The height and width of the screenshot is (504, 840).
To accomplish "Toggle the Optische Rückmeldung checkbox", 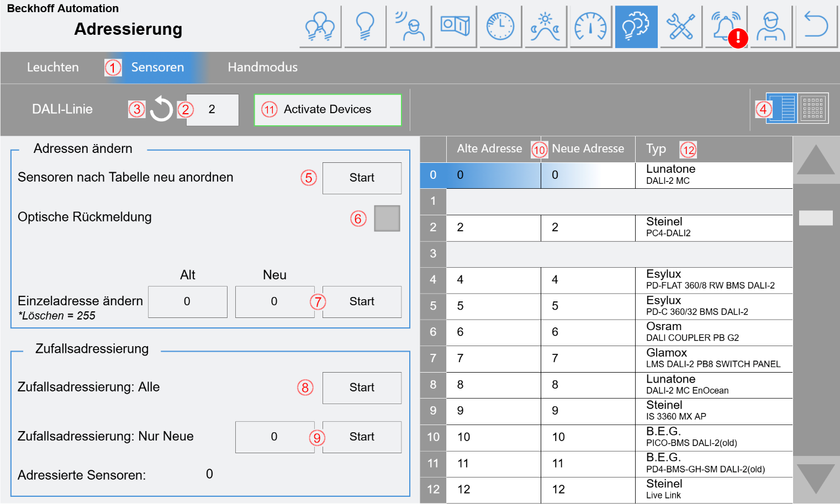I will point(387,219).
